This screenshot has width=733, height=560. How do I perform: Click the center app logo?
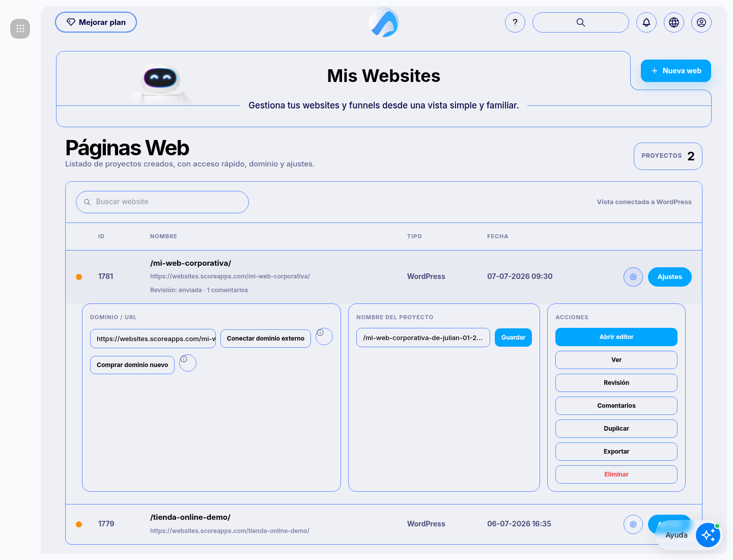(384, 22)
